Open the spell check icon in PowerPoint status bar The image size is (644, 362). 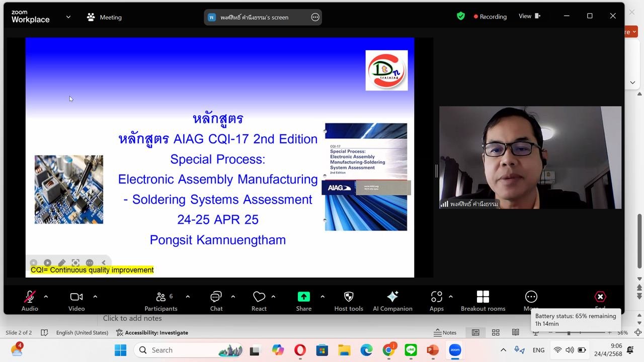click(x=44, y=332)
